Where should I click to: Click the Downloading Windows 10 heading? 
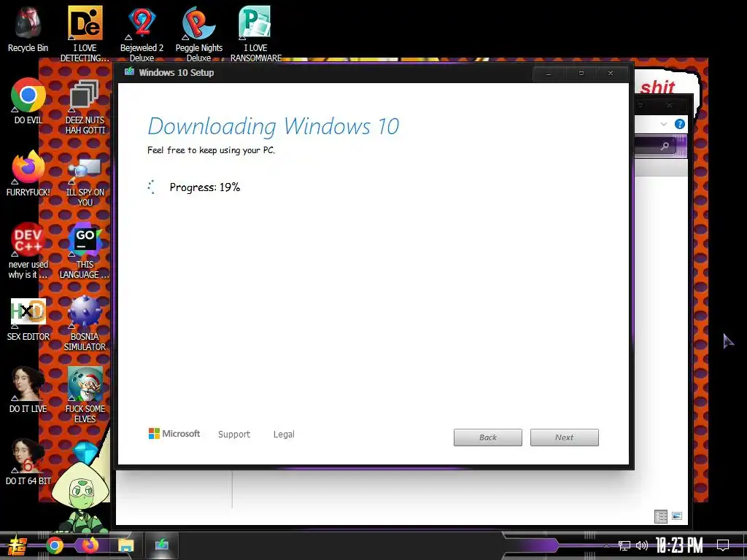(274, 126)
